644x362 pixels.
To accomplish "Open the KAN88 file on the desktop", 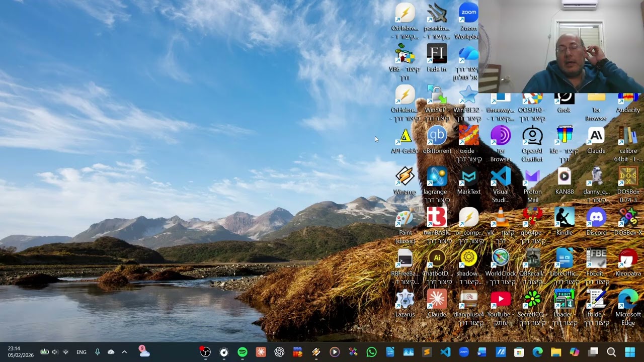I will pyautogui.click(x=565, y=180).
